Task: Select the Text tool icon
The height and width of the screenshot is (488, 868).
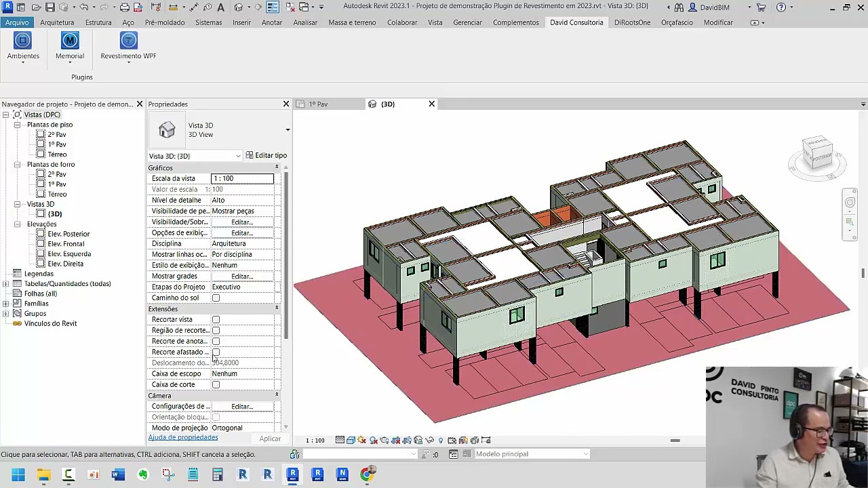Action: tap(220, 7)
